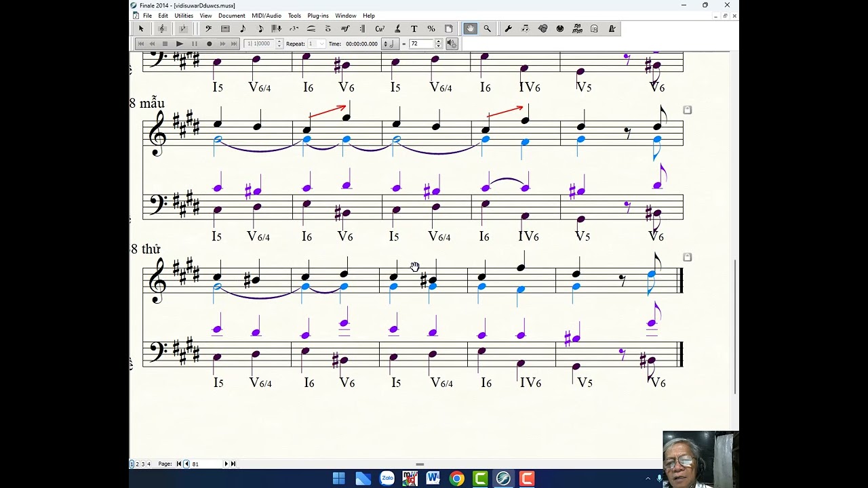Click the Stop playback button
This screenshot has height=488, width=868.
pos(165,43)
